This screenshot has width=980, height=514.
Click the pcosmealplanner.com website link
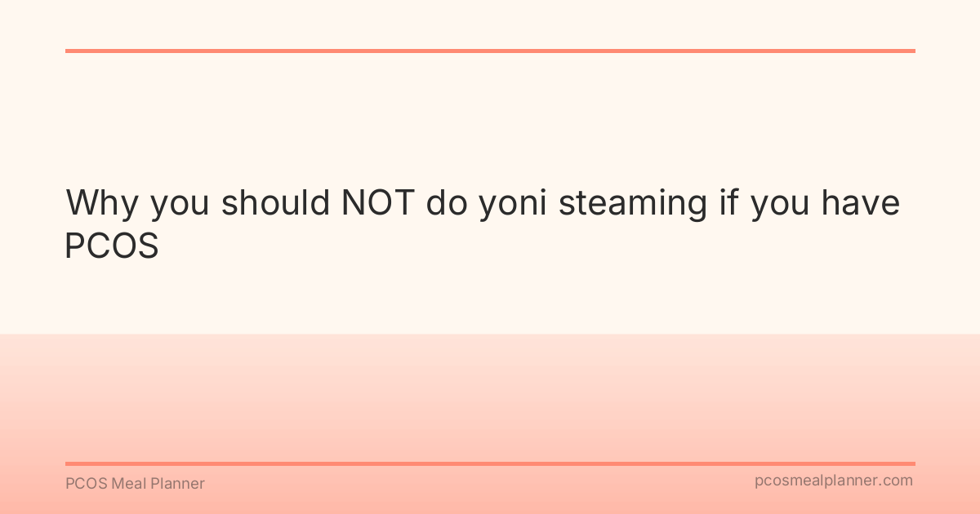click(833, 481)
